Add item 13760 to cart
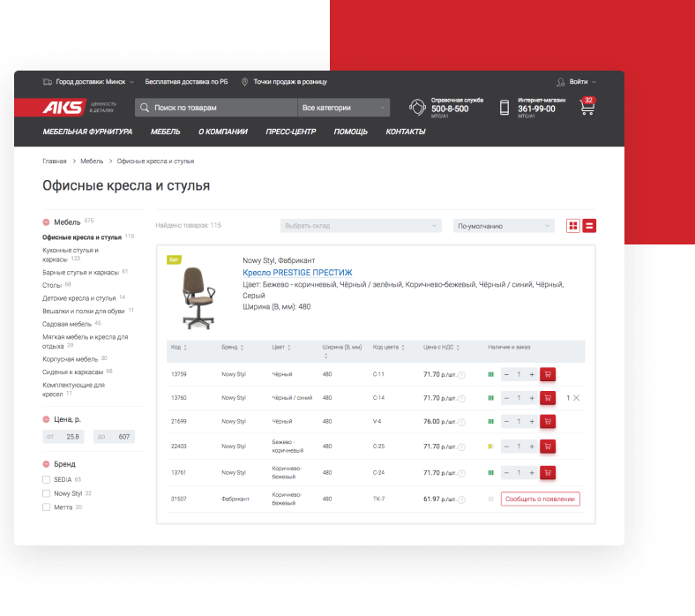 [548, 398]
